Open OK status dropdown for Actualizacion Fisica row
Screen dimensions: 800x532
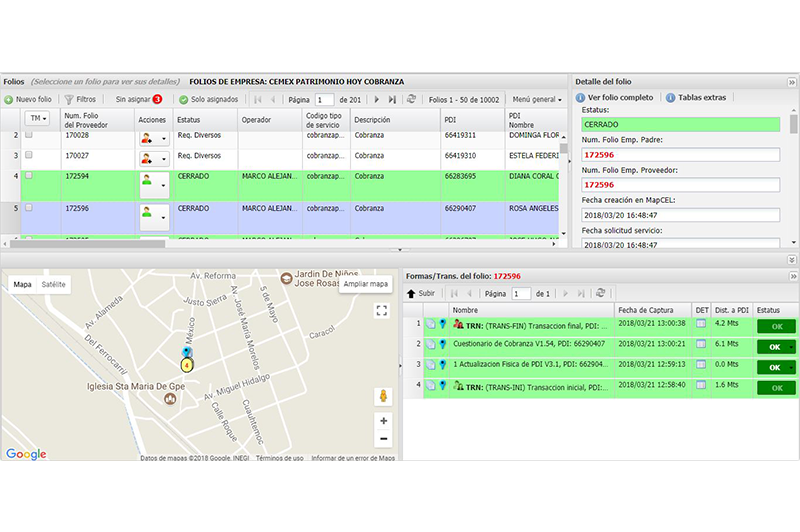tap(791, 367)
